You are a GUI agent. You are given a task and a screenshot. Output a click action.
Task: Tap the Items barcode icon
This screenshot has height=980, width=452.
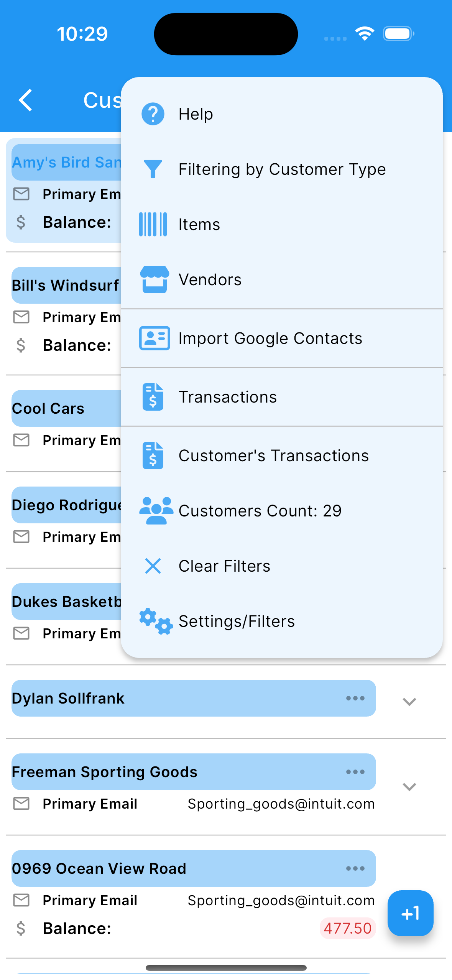click(x=153, y=224)
